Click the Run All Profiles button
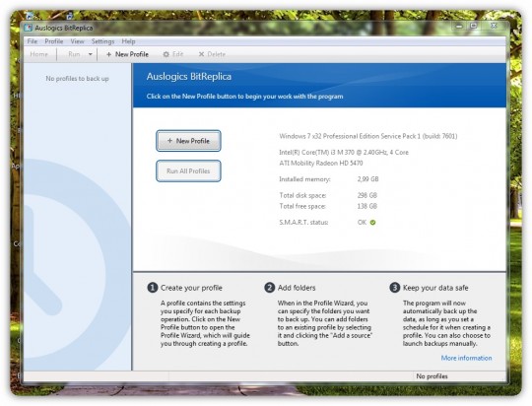 coord(188,171)
